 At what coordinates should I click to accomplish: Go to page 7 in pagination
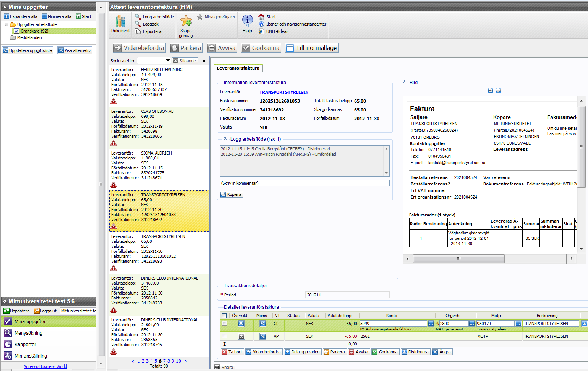tap(164, 361)
